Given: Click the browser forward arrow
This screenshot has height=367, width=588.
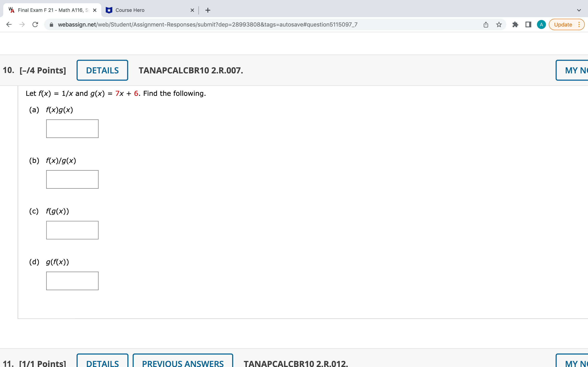Looking at the screenshot, I should [22, 24].
